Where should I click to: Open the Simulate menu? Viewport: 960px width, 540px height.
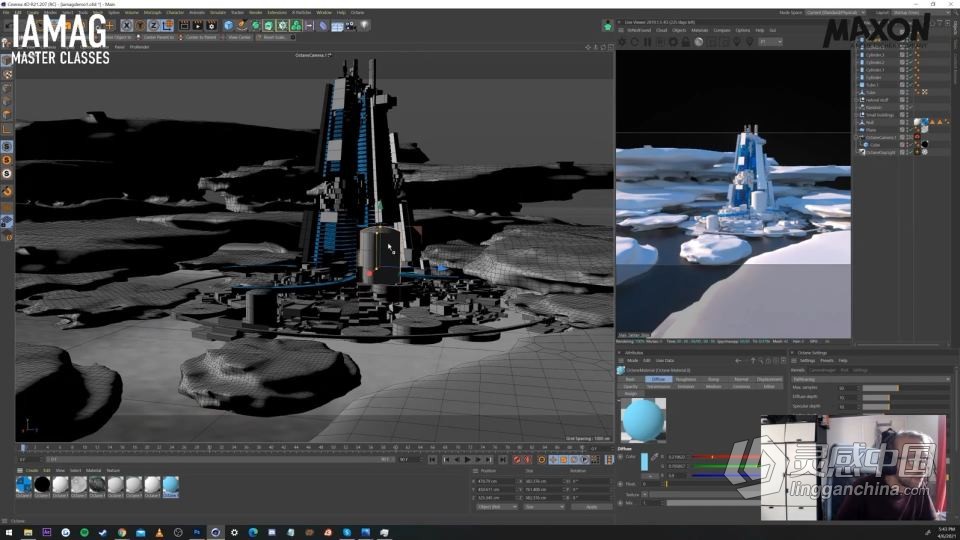pyautogui.click(x=218, y=12)
